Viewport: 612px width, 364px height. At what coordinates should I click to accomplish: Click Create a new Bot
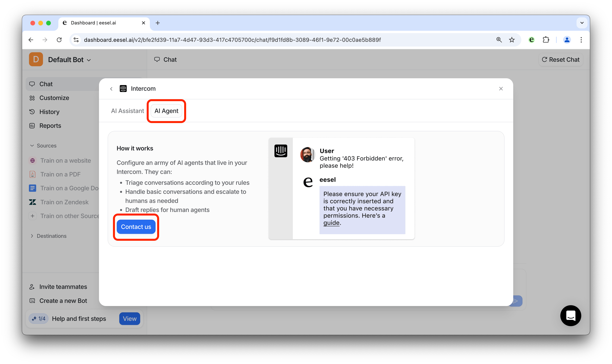tap(58, 301)
